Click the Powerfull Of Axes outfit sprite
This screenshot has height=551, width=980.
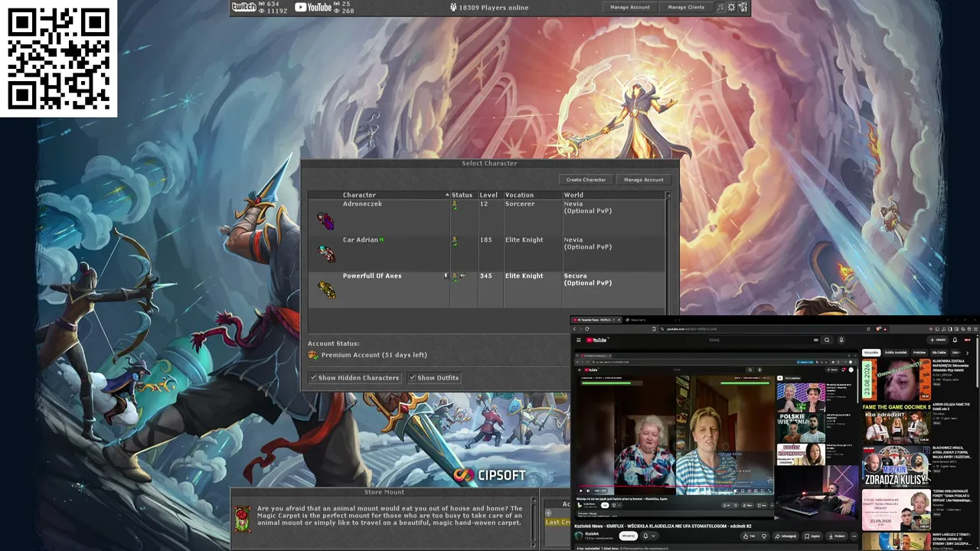[x=327, y=290]
